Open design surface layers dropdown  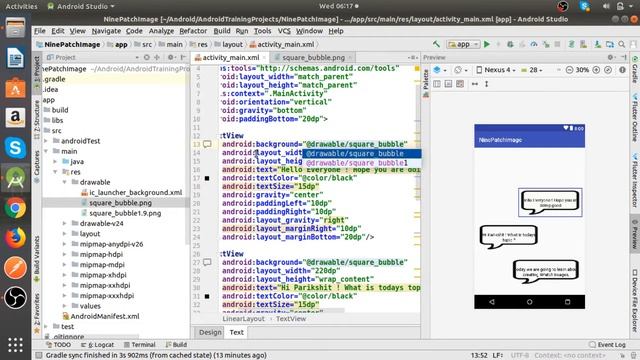[440, 70]
